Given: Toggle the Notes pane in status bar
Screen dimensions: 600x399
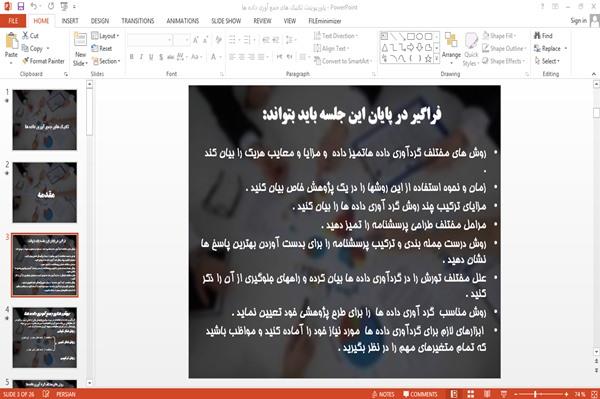Looking at the screenshot, I should pos(383,394).
